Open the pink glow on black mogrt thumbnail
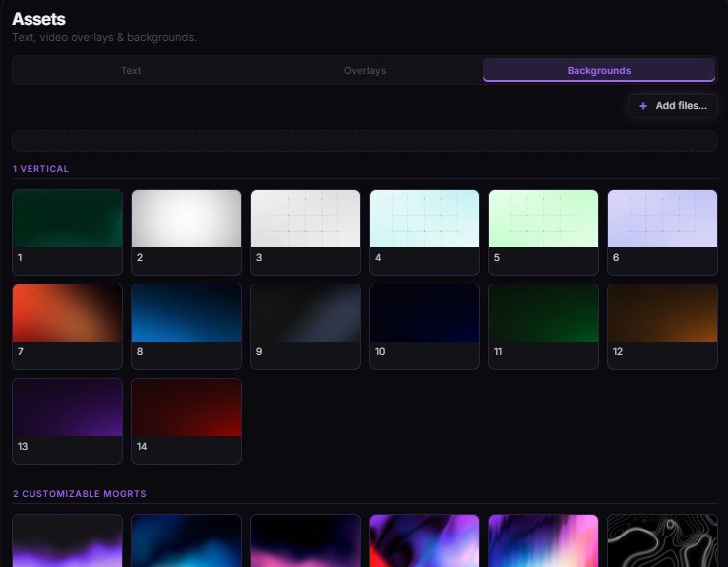 (306, 540)
